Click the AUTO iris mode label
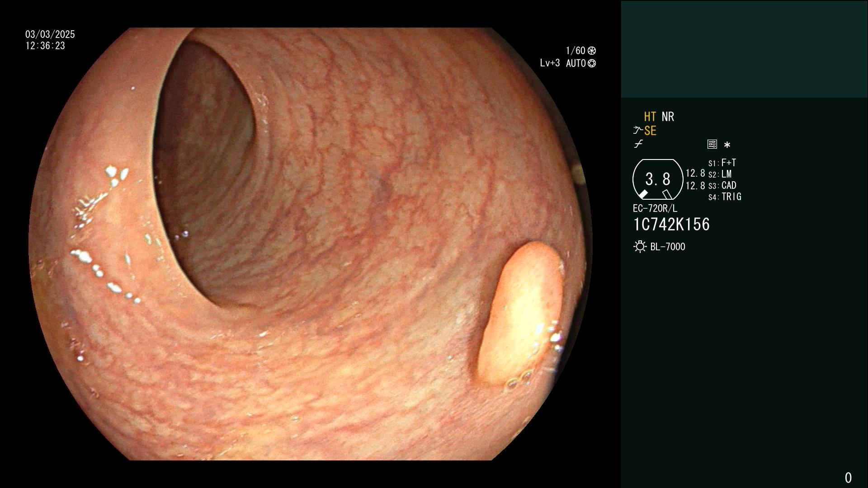The width and height of the screenshot is (868, 488). coord(576,63)
